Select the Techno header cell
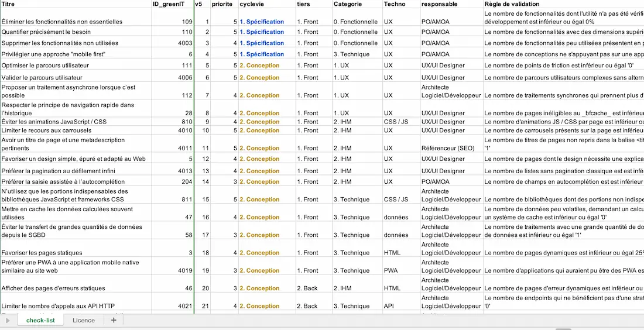The image size is (644, 330). 402,4
